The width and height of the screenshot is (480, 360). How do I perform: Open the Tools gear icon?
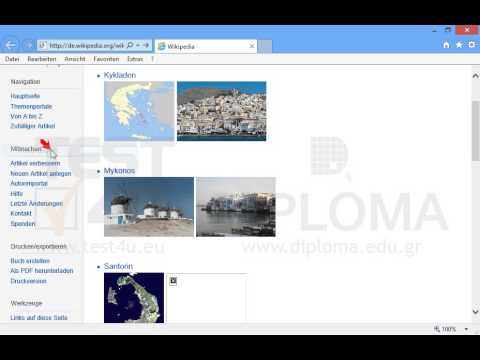472,44
